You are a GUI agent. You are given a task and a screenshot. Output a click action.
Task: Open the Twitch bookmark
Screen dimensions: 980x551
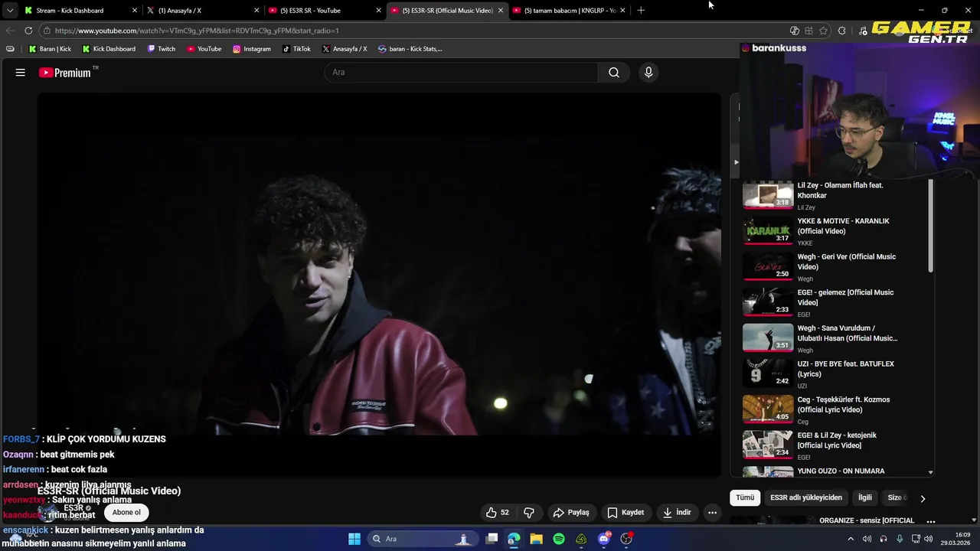point(162,49)
